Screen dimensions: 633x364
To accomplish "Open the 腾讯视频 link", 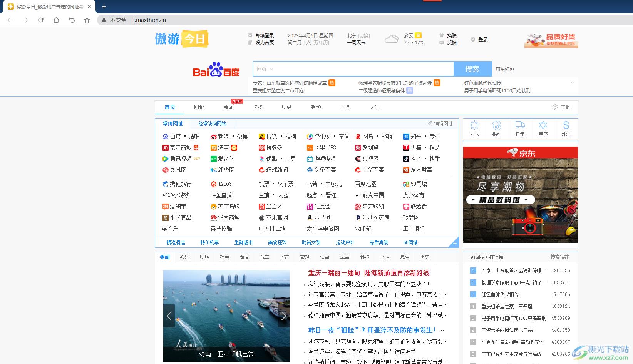I will (181, 159).
